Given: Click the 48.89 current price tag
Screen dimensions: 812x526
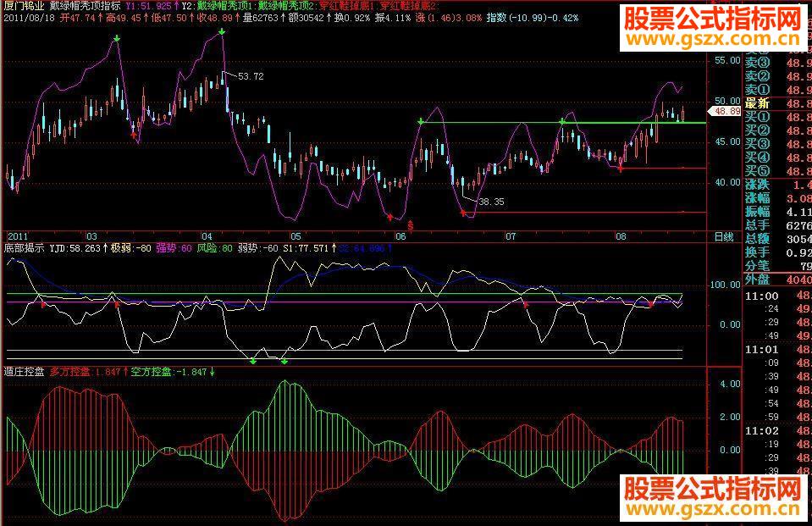Looking at the screenshot, I should [x=725, y=112].
